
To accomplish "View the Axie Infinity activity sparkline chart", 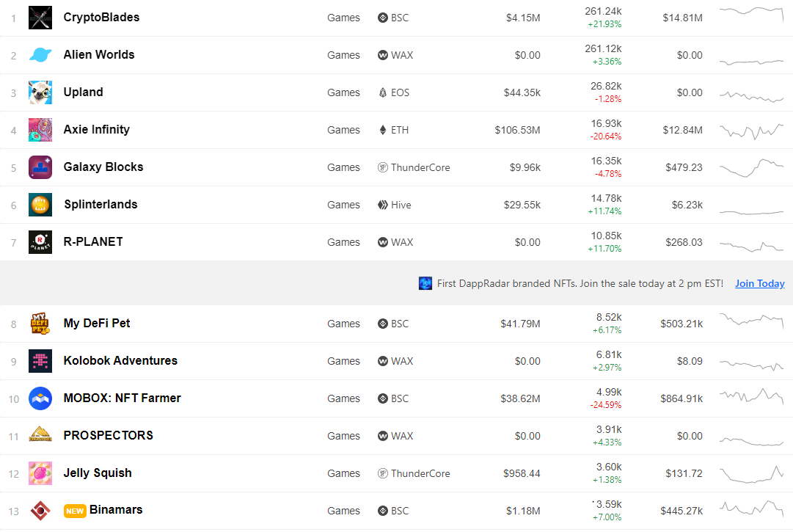I will [751, 131].
